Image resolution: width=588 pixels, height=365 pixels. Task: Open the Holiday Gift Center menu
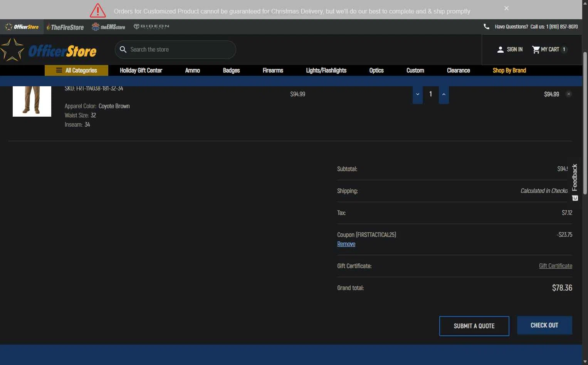(141, 70)
